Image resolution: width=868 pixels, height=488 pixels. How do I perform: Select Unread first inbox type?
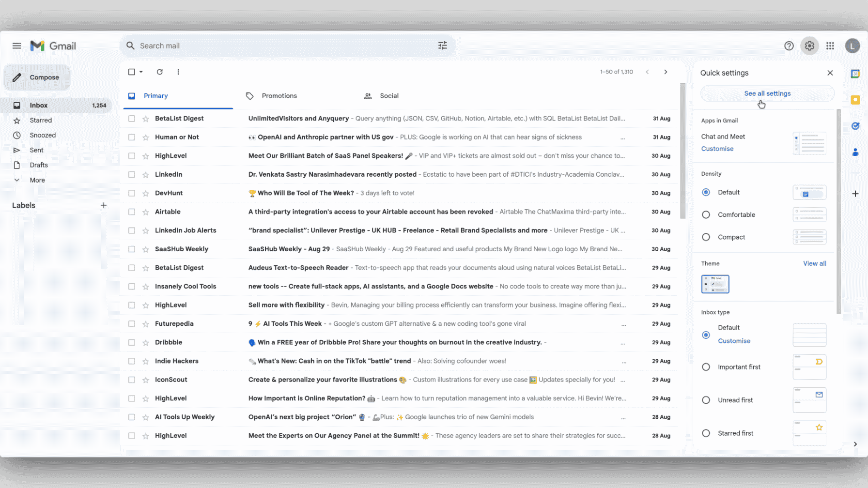(706, 400)
